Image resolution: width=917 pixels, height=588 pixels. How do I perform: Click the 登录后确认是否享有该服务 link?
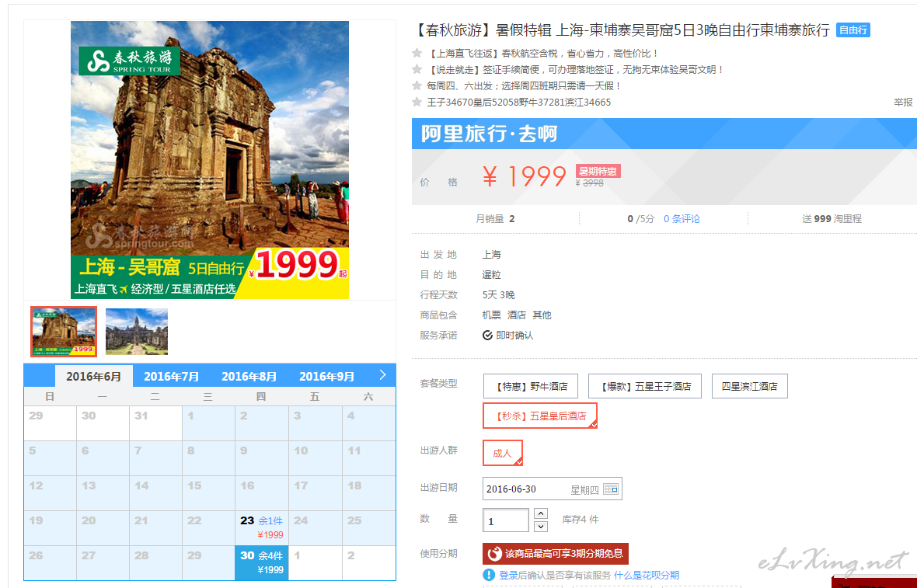[x=555, y=575]
